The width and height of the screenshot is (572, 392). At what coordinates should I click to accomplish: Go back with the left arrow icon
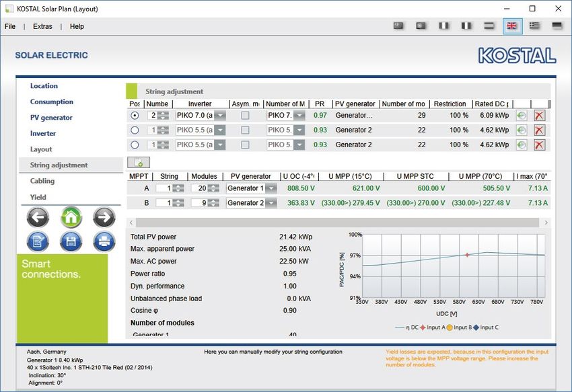coord(38,217)
